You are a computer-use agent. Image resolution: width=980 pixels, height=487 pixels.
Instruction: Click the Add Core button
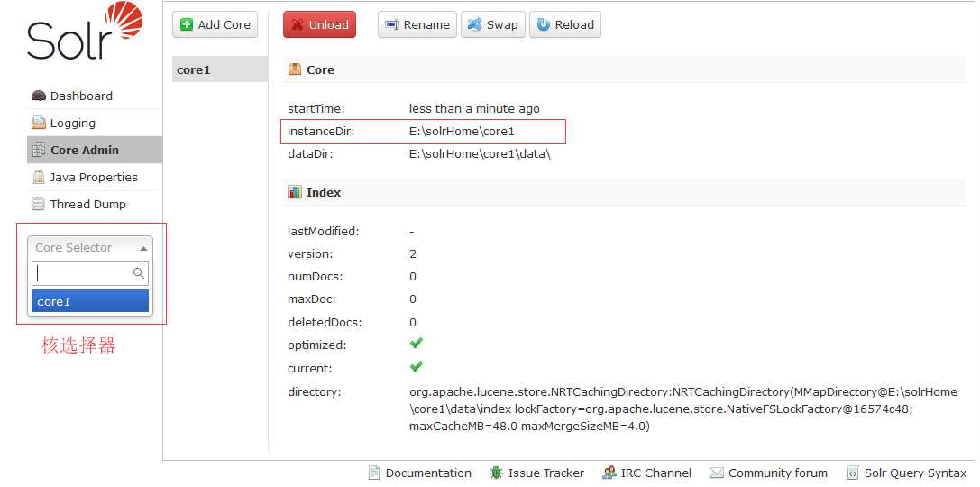click(215, 25)
